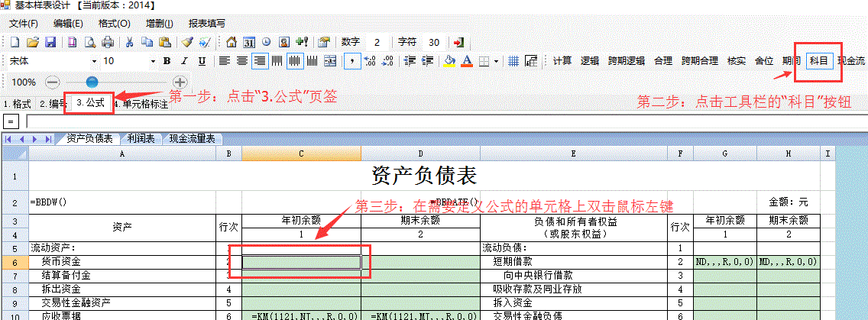Toggle bold formatting
This screenshot has width=868, height=320.
(167, 61)
